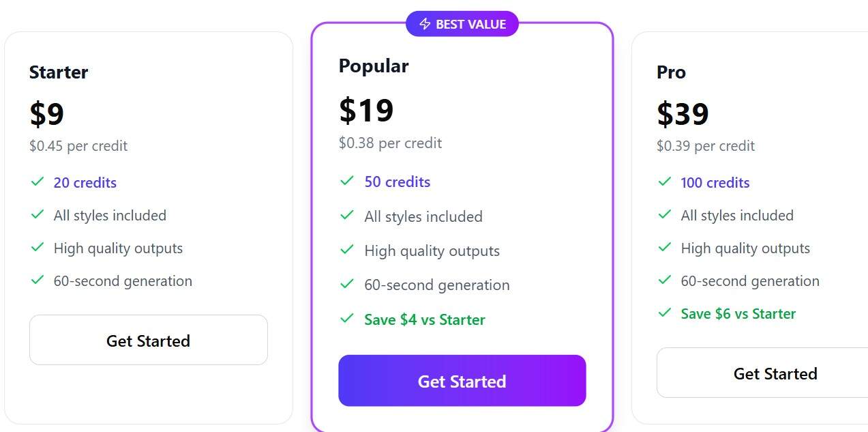This screenshot has width=868, height=432.
Task: Click the Popular plan heading
Action: (x=374, y=66)
